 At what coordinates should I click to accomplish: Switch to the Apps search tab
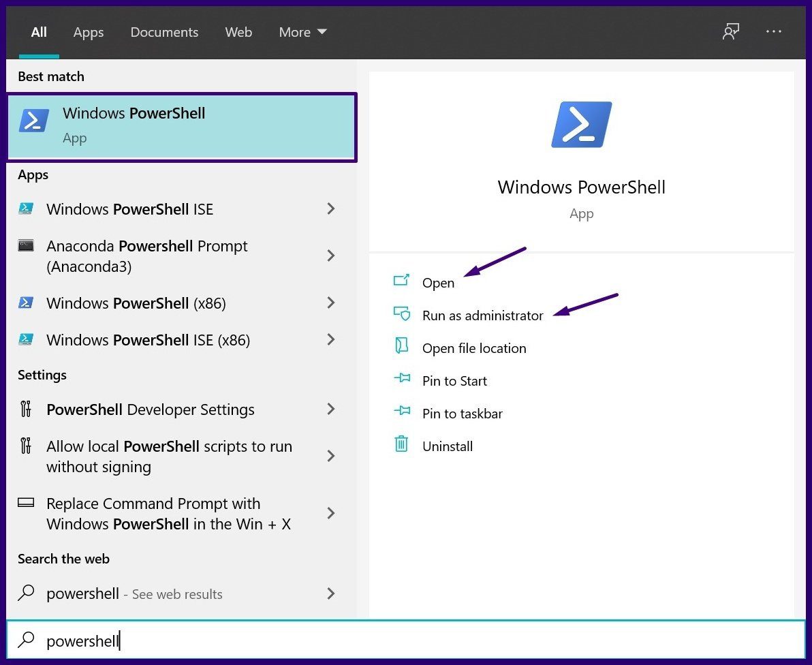(89, 33)
